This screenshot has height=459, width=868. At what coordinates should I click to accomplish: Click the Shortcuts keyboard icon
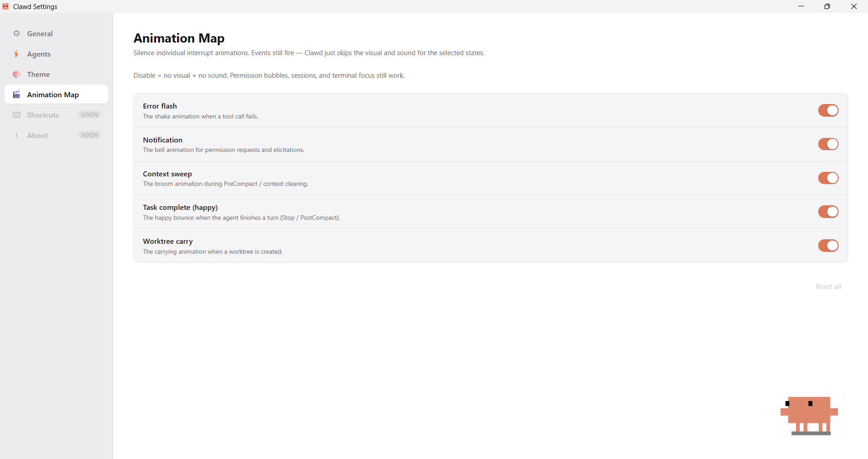tap(17, 115)
